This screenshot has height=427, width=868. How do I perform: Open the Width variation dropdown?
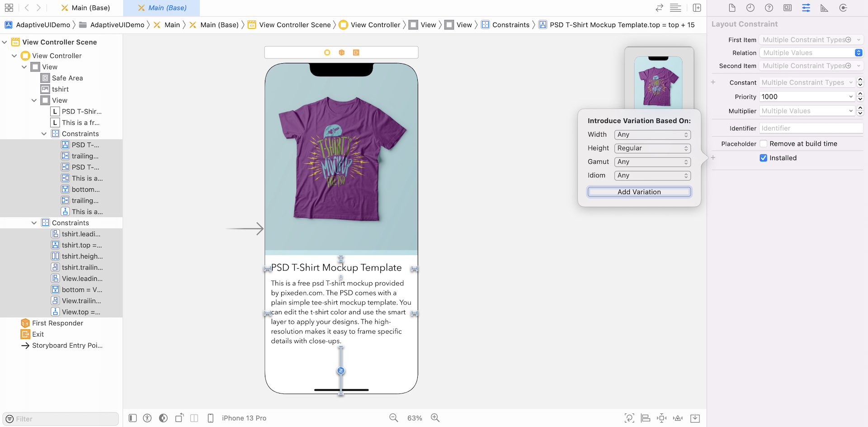pos(652,135)
